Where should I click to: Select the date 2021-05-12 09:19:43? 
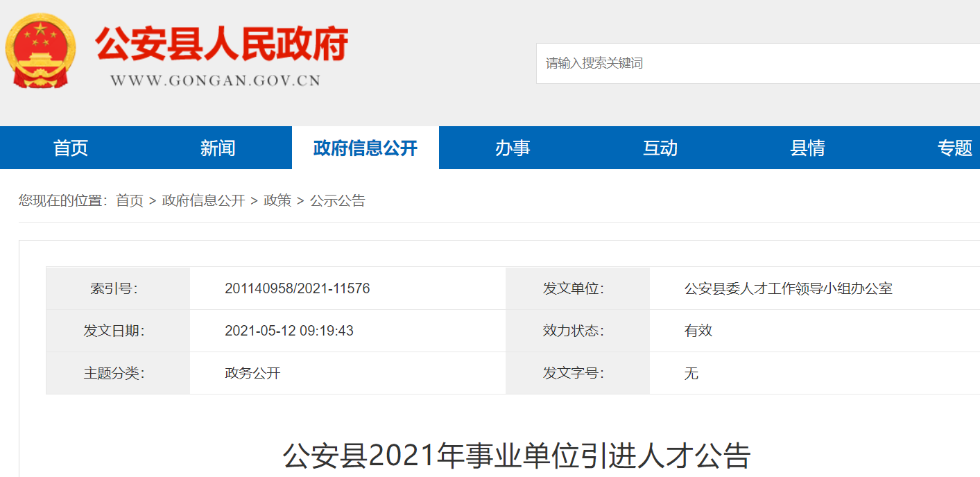click(x=289, y=331)
